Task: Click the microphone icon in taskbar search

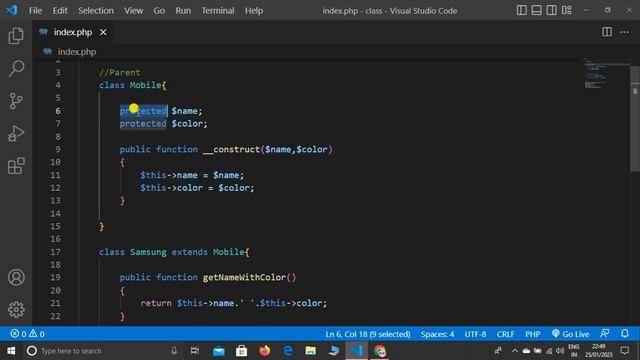Action: (174, 351)
